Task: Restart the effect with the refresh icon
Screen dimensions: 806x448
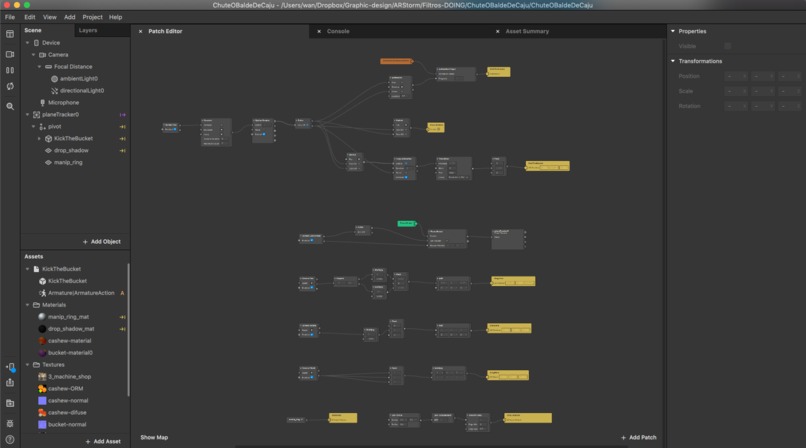Action: pyautogui.click(x=10, y=86)
